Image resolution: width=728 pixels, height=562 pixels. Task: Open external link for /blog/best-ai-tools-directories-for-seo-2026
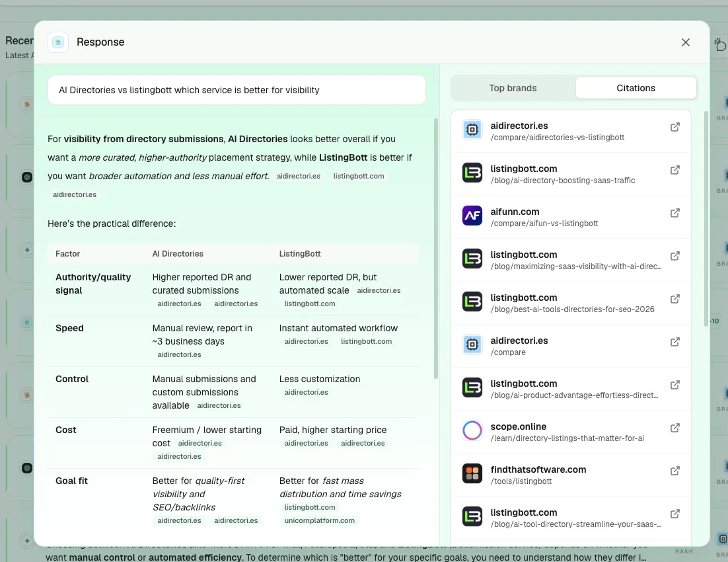[x=675, y=299]
